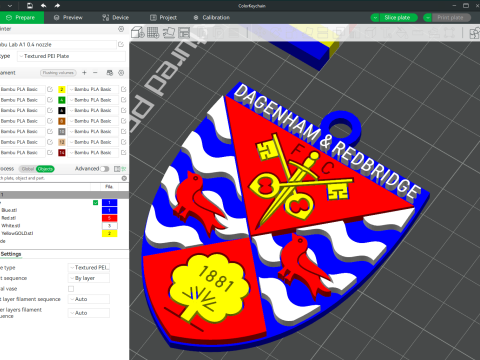This screenshot has width=480, height=360.
Task: Open the By layer print sequence dropdown
Action: 89,278
